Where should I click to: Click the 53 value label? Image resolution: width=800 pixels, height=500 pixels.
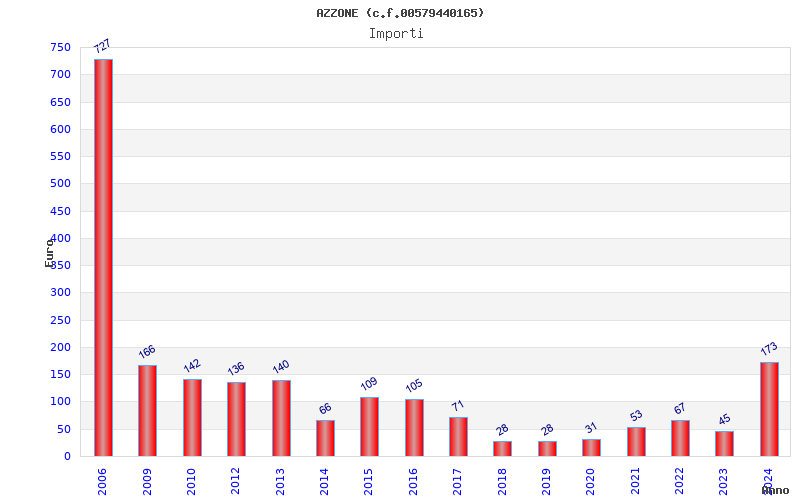(636, 416)
